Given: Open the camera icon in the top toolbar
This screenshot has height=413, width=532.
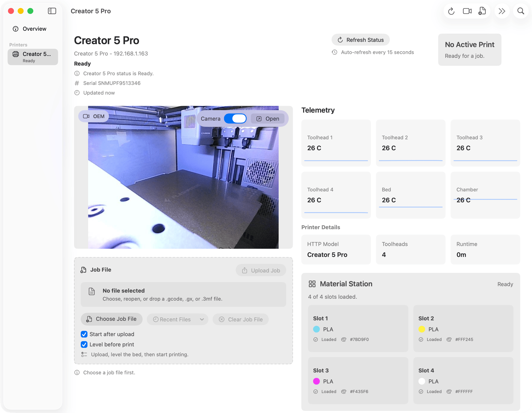Looking at the screenshot, I should coord(467,11).
